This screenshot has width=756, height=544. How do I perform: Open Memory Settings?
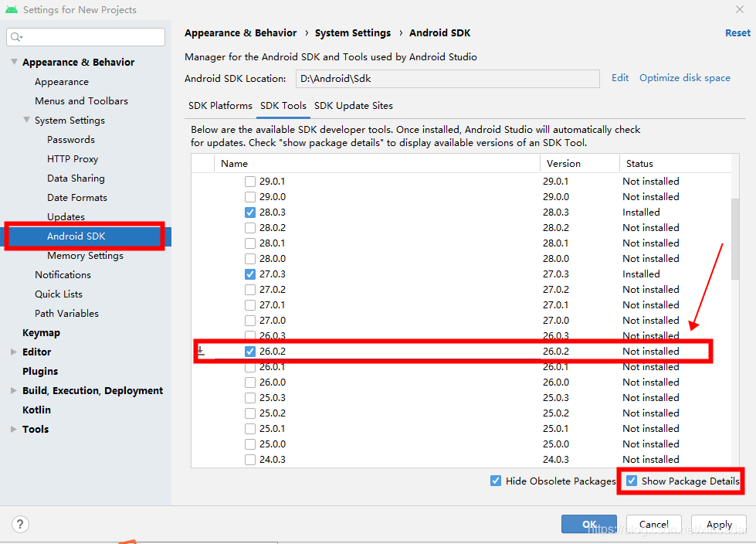(x=85, y=256)
